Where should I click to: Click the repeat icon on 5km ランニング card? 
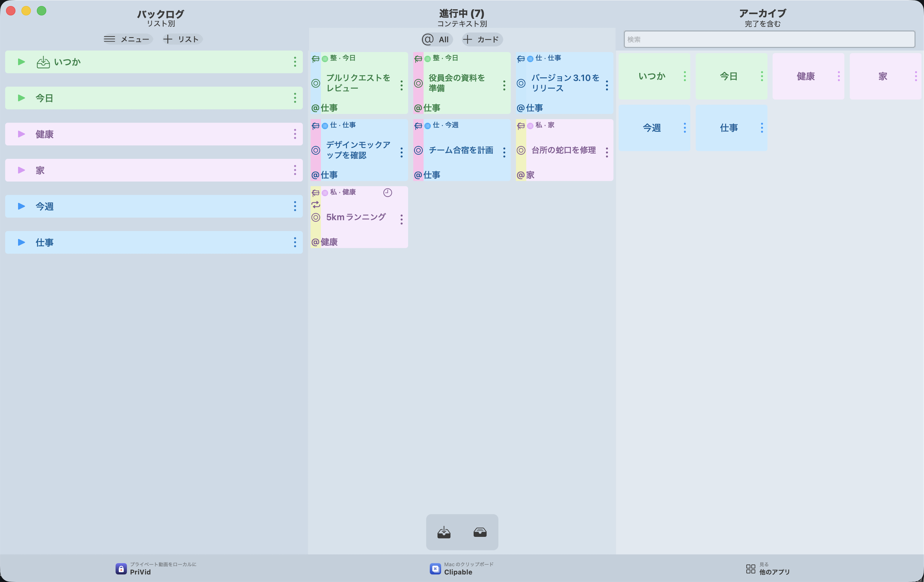pyautogui.click(x=315, y=205)
